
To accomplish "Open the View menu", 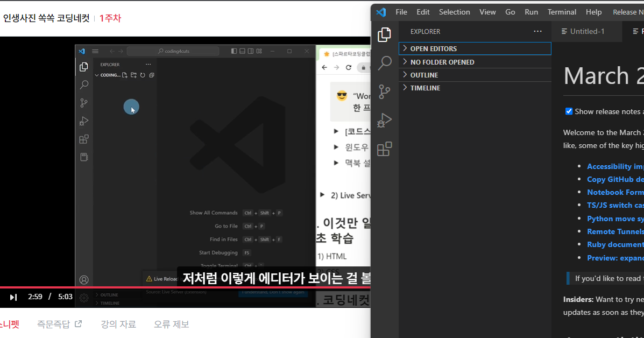I will pos(487,12).
